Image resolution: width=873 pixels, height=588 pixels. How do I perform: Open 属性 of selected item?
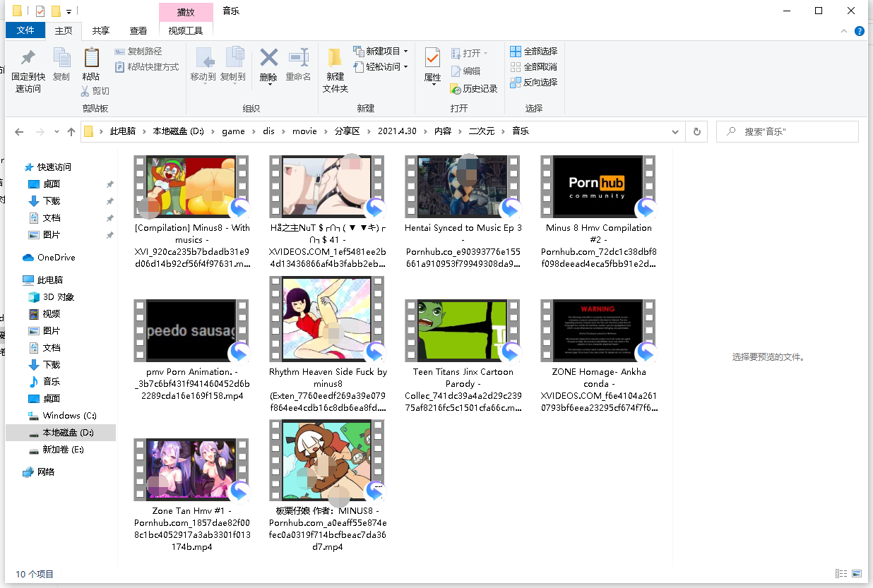tap(432, 66)
